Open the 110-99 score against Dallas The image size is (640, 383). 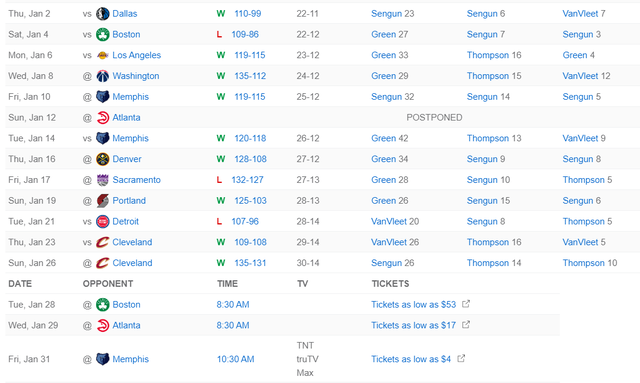click(248, 13)
